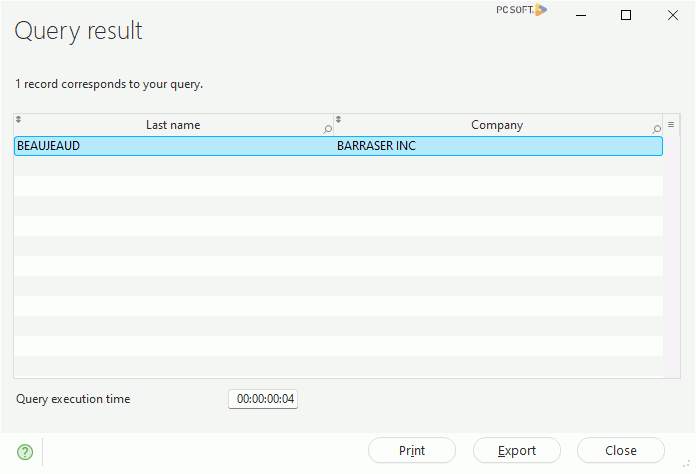The image size is (696, 474).
Task: Maximize the Query result window
Action: coord(626,15)
